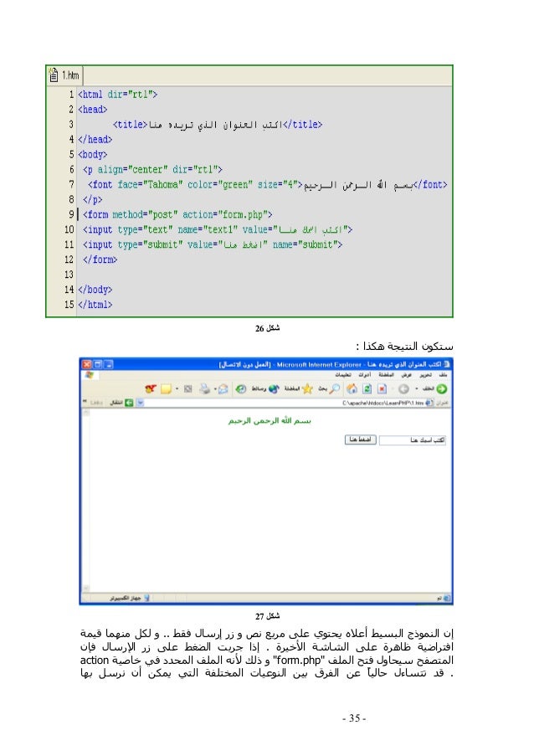Viewport: 534px width, 756px height.
Task: Open the المفضلة (Favorites) menu in IE
Action: click(387, 374)
